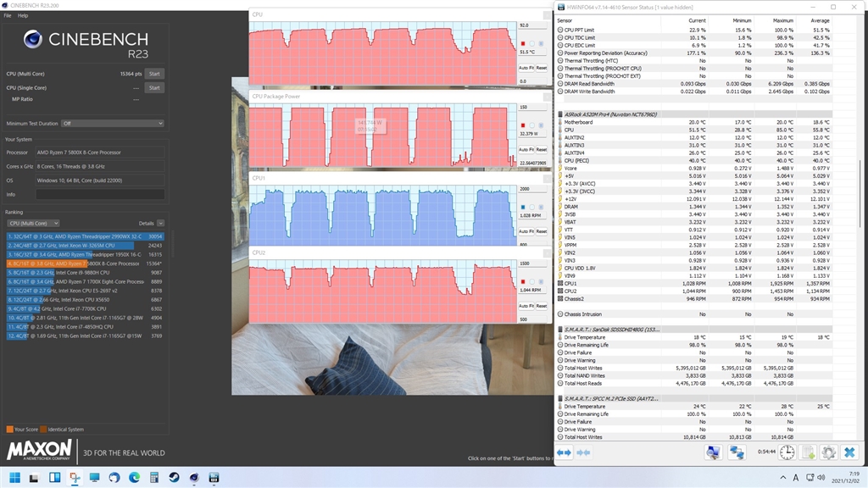Open Task View from the taskbar
This screenshot has width=868, height=488.
click(x=34, y=478)
